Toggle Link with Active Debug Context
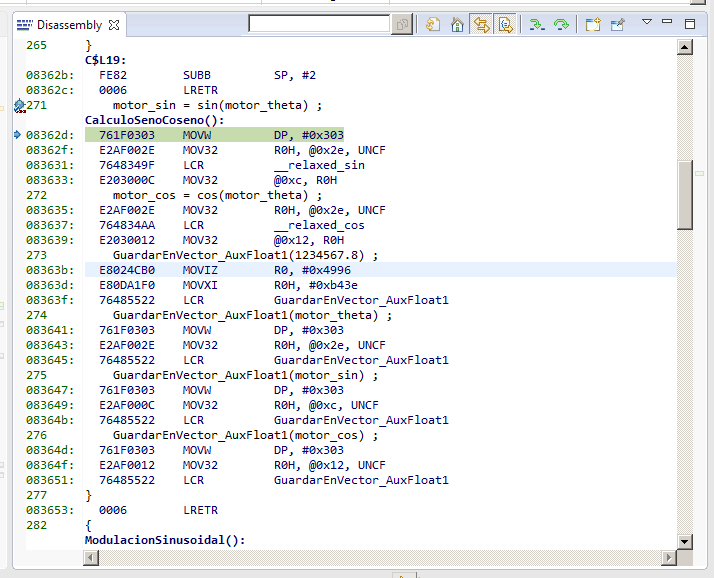The image size is (714, 578). click(x=481, y=24)
